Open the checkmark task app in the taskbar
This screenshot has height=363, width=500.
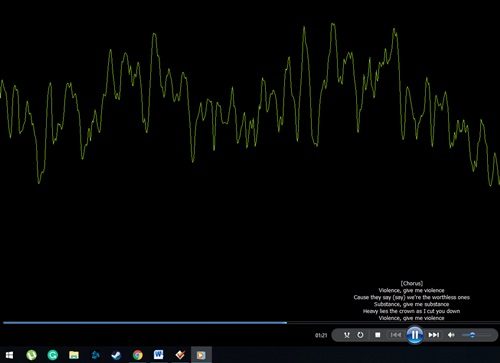pos(180,355)
